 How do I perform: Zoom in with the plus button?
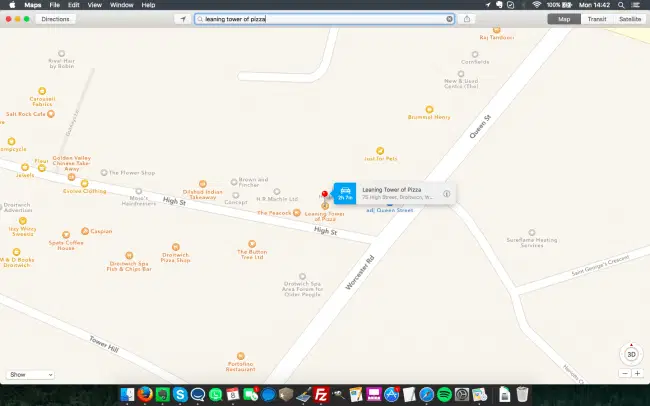click(637, 373)
